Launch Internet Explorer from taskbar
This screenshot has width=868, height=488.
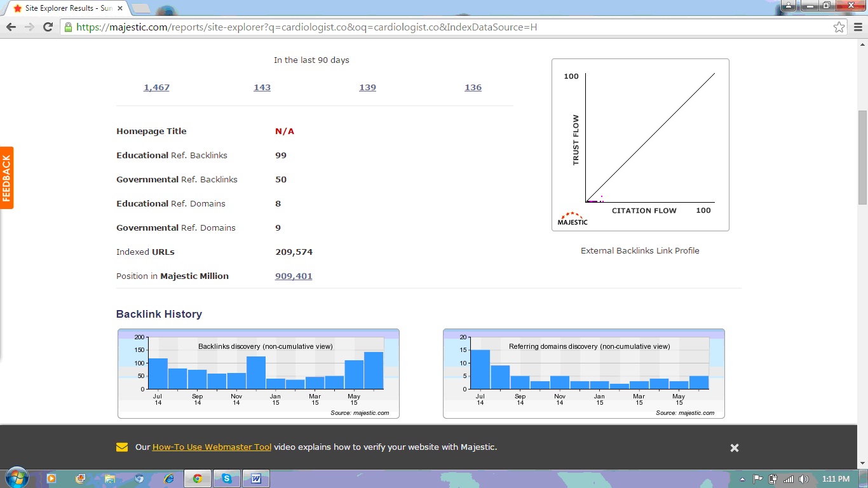[168, 478]
